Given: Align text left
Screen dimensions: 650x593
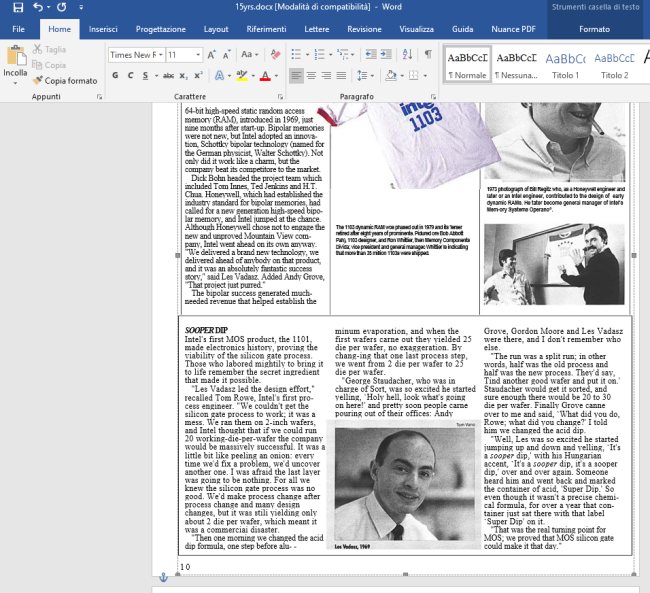Looking at the screenshot, I should point(296,75).
